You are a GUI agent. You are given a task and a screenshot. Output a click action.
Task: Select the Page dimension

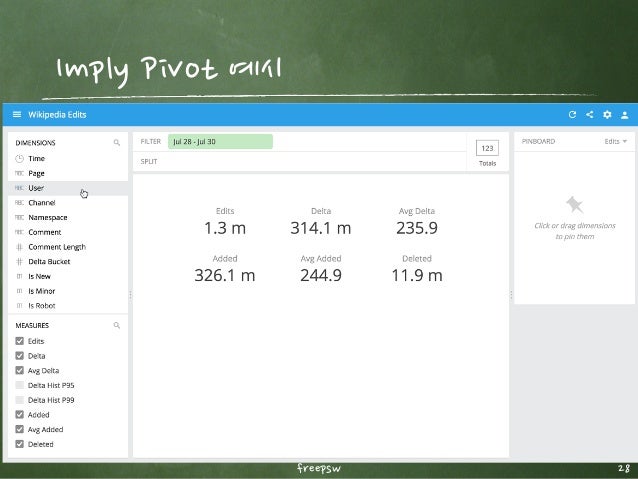(x=68, y=173)
